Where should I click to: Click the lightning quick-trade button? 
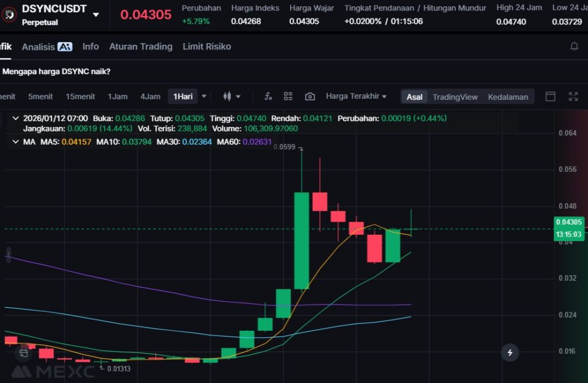pyautogui.click(x=510, y=352)
